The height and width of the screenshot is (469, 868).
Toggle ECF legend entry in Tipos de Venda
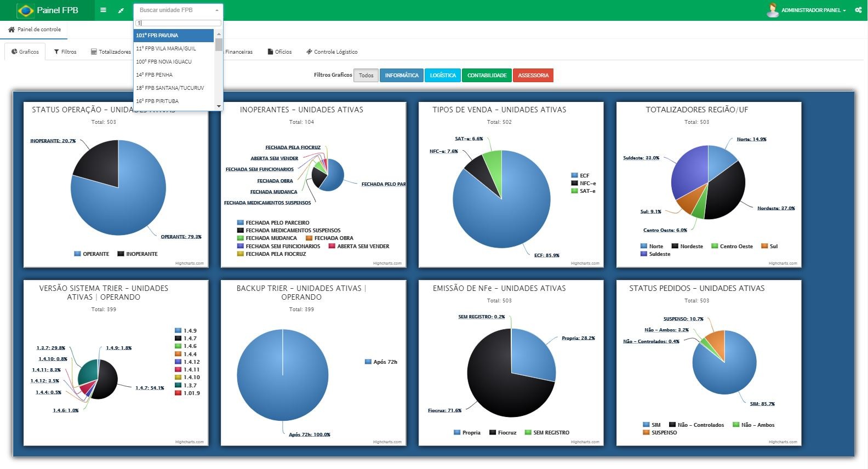(x=580, y=176)
